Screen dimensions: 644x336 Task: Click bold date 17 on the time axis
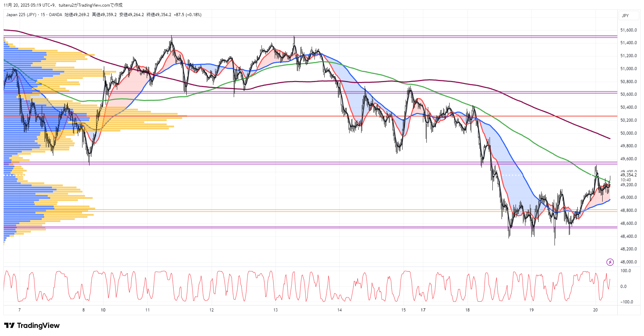423,310
